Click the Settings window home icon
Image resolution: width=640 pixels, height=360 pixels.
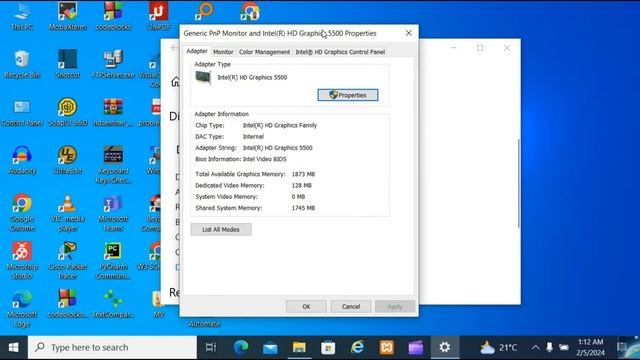[175, 82]
